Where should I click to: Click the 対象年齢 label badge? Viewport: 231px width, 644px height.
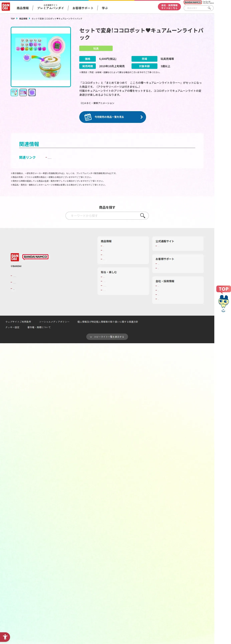(144, 66)
